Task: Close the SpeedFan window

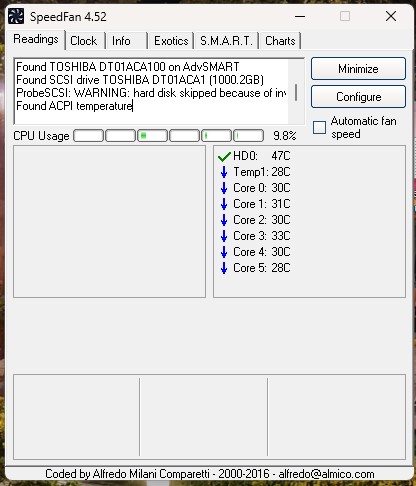Action: 391,16
